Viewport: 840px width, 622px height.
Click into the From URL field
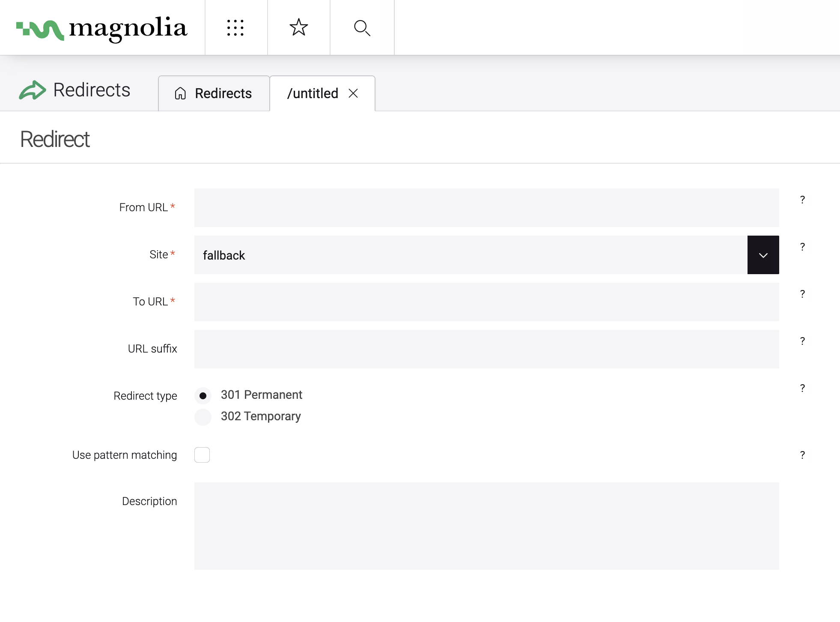click(486, 208)
